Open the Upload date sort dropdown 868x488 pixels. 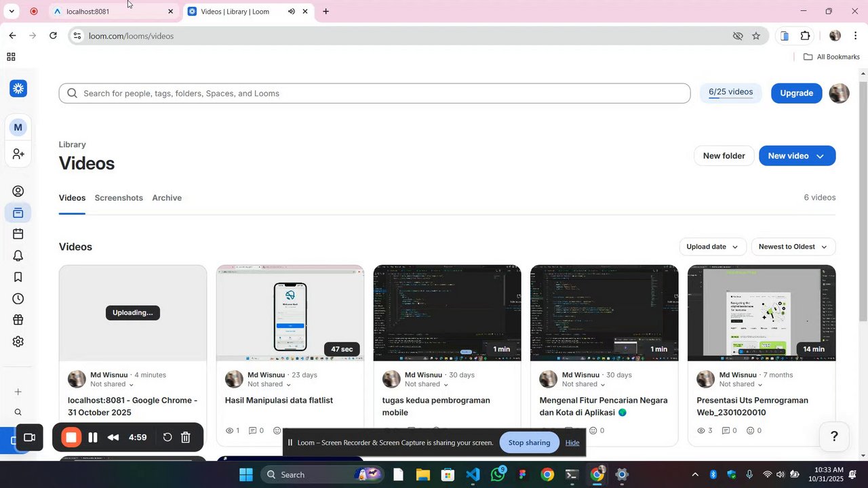[713, 247]
